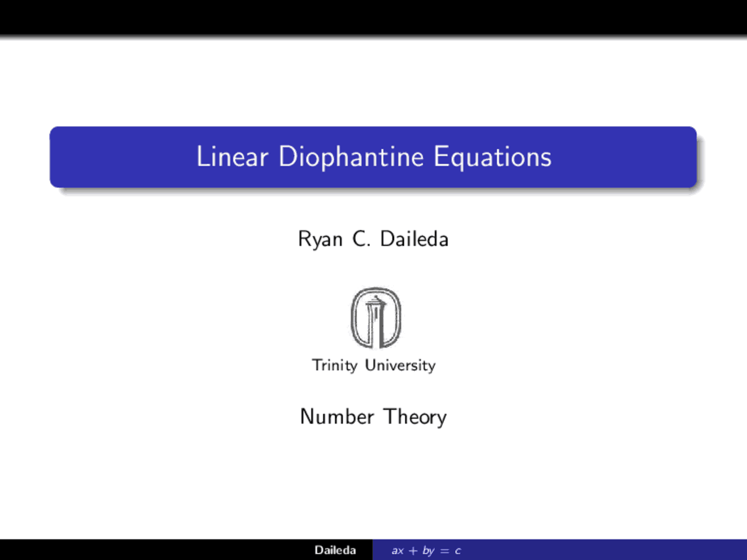This screenshot has width=747, height=560.
Task: Click the Daileda label in the footer
Action: pos(336,549)
